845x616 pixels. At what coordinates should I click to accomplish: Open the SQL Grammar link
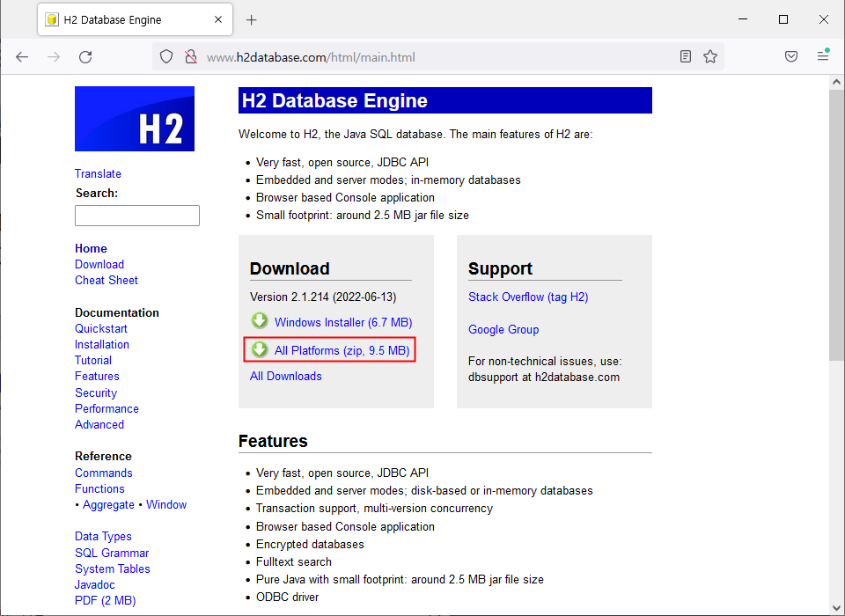coord(112,553)
